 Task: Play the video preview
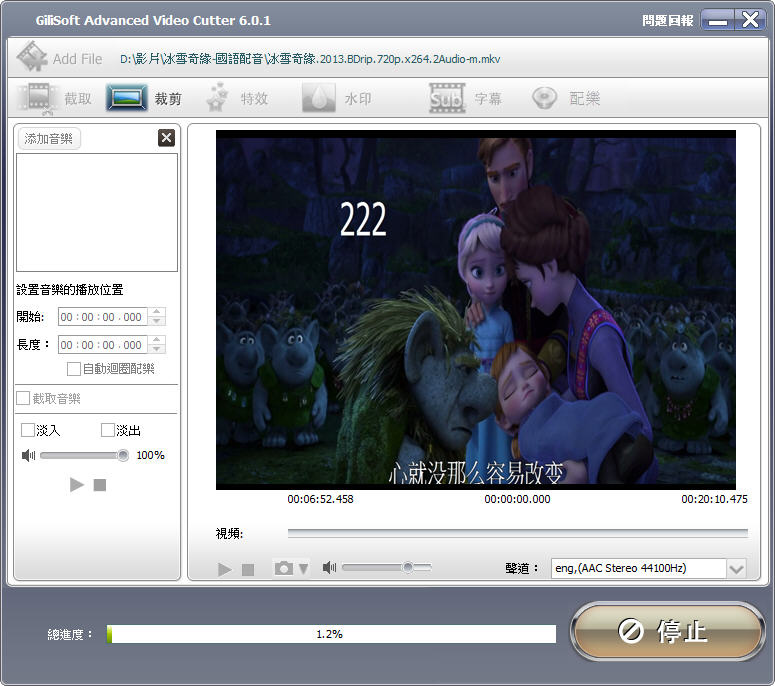click(224, 569)
